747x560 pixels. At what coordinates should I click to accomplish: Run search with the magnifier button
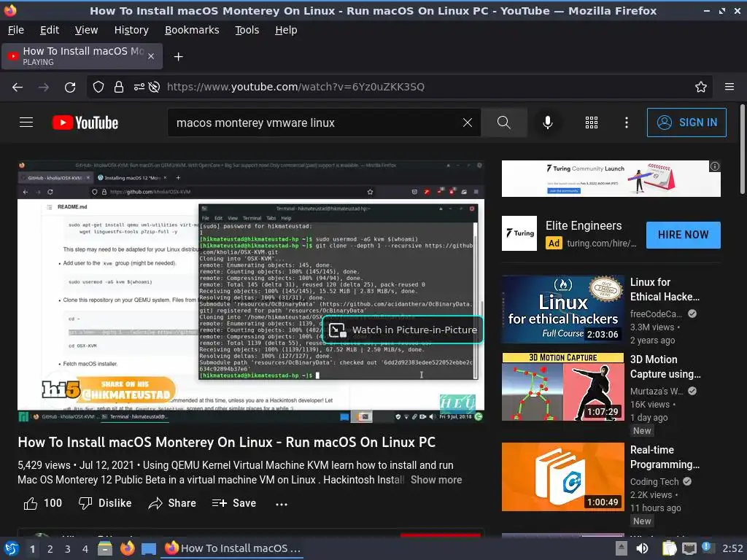coord(503,122)
